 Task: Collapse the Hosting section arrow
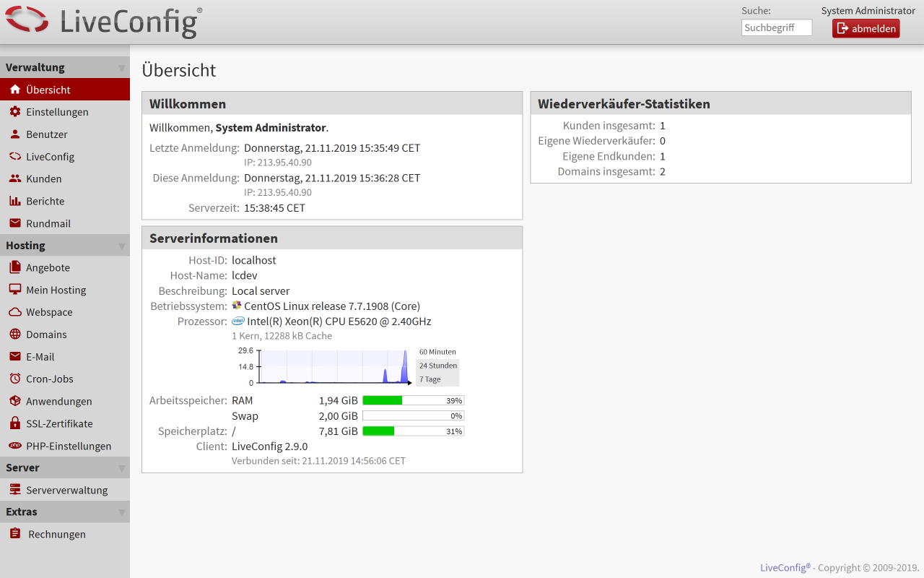[121, 246]
